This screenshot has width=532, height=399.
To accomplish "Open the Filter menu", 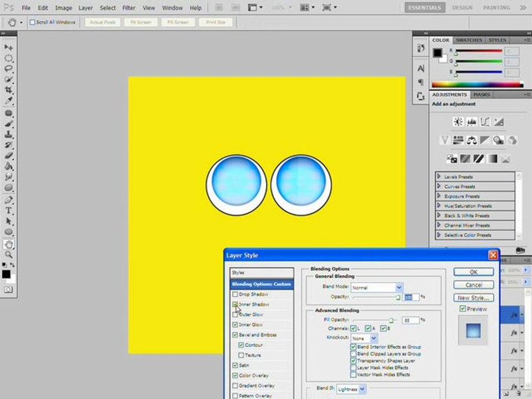I will [129, 8].
